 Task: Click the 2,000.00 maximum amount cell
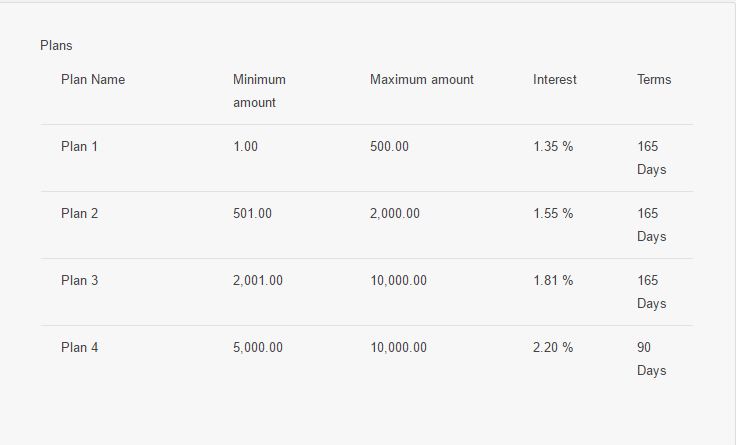[x=395, y=214]
